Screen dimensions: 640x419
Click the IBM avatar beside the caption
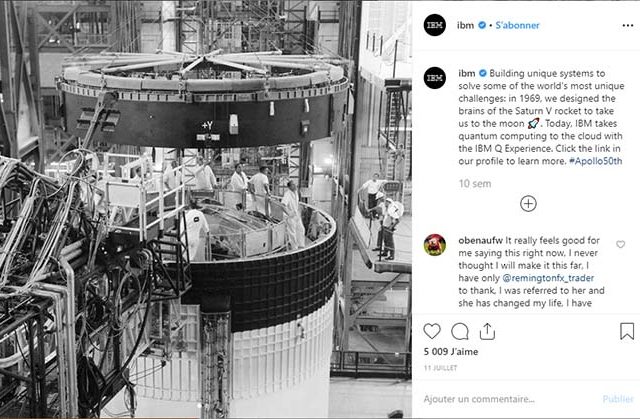pos(435,78)
